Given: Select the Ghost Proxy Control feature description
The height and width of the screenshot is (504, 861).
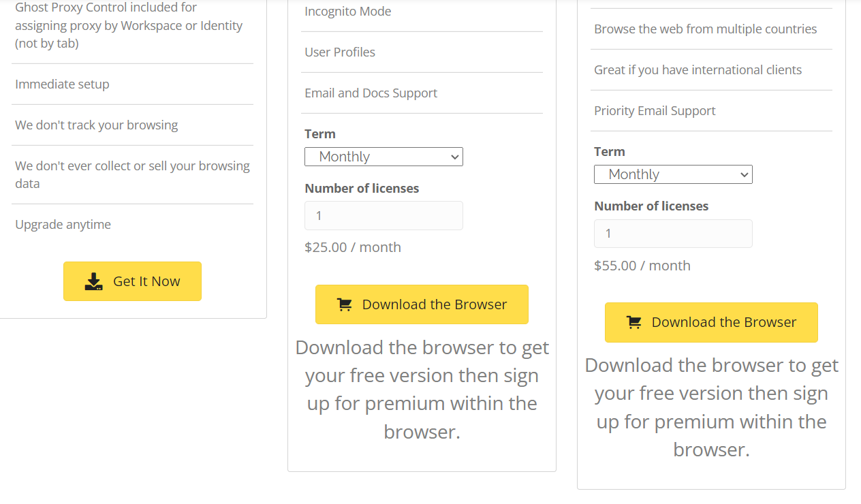Looking at the screenshot, I should [128, 25].
